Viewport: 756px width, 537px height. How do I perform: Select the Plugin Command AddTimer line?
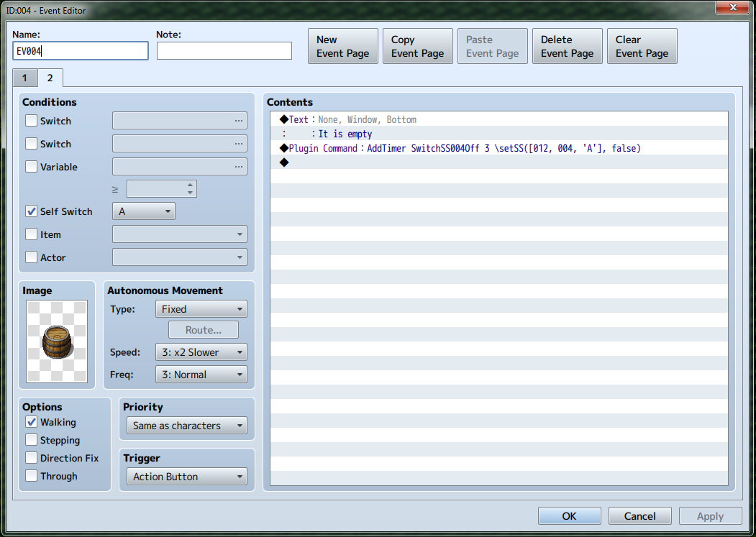[x=498, y=148]
